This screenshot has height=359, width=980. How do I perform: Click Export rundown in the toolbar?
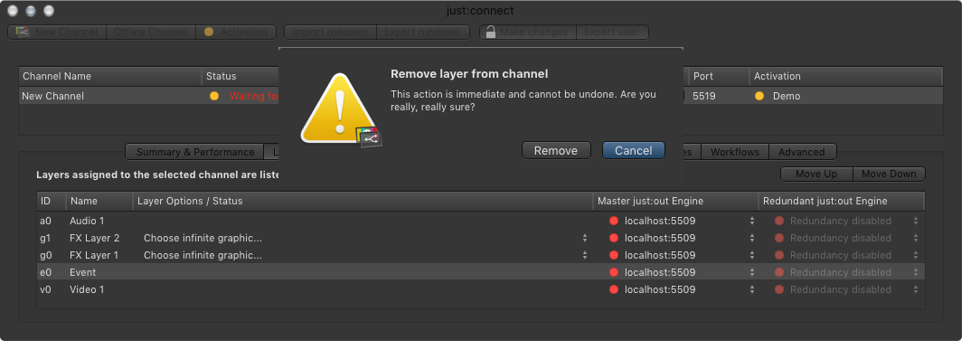422,32
